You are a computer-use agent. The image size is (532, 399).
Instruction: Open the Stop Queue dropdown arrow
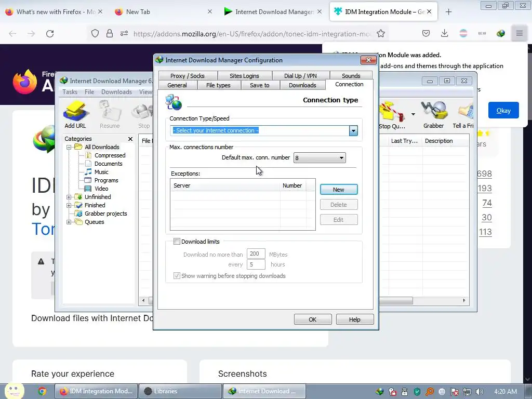tap(413, 114)
